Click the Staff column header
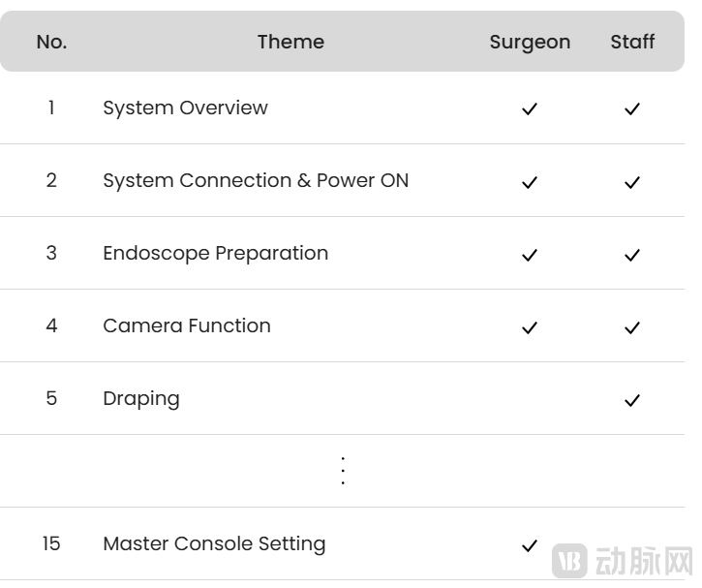 coord(632,42)
